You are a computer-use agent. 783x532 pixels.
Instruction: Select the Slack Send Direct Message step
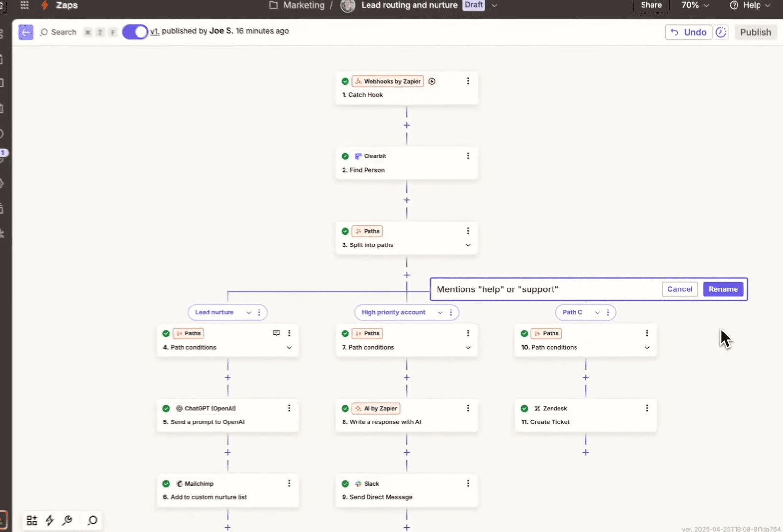click(x=406, y=490)
